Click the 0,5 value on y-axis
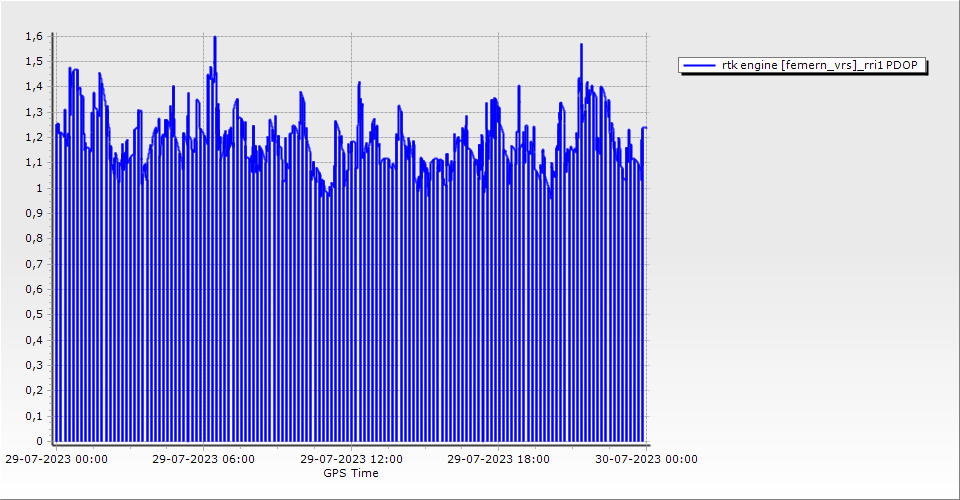 point(34,315)
